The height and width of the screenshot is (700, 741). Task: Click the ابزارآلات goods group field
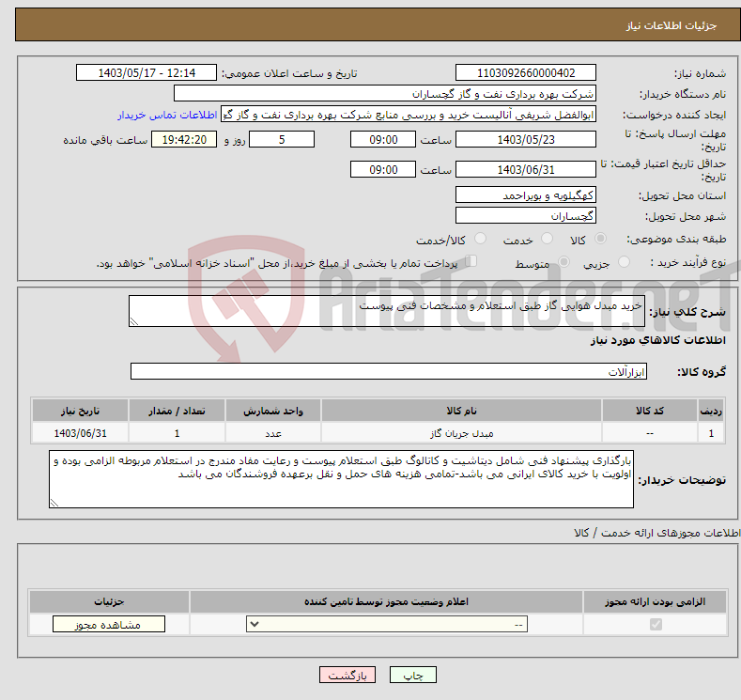pos(389,371)
